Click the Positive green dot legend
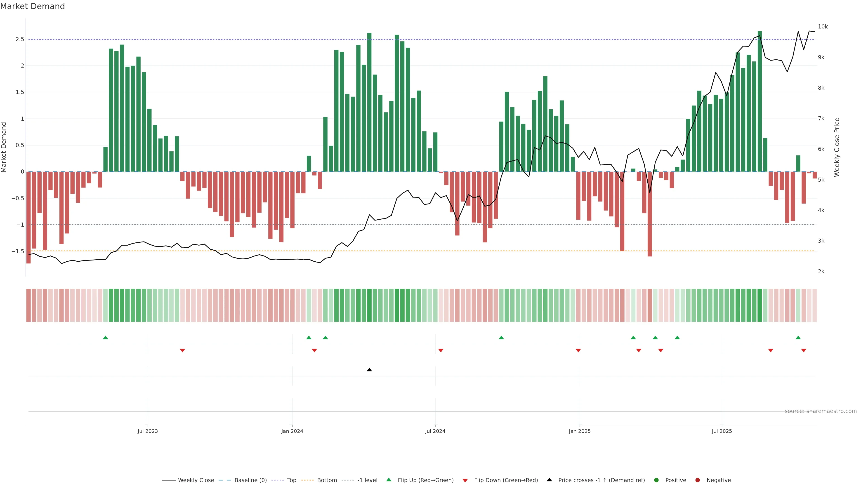The width and height of the screenshot is (868, 488). point(656,480)
